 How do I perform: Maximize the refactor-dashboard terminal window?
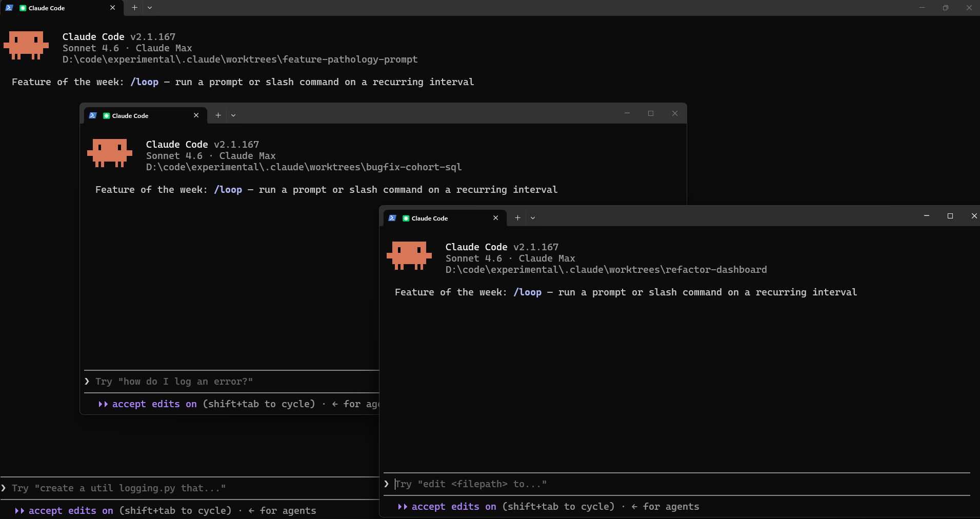pyautogui.click(x=950, y=216)
